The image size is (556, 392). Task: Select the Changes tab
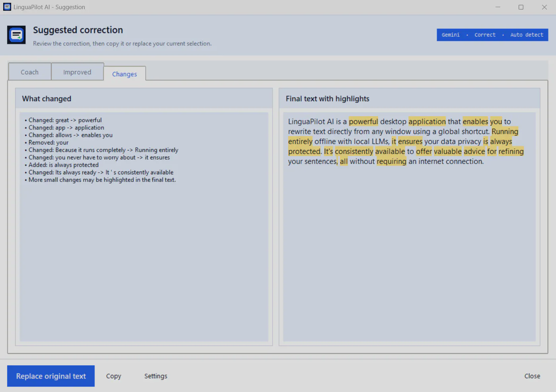(x=125, y=74)
